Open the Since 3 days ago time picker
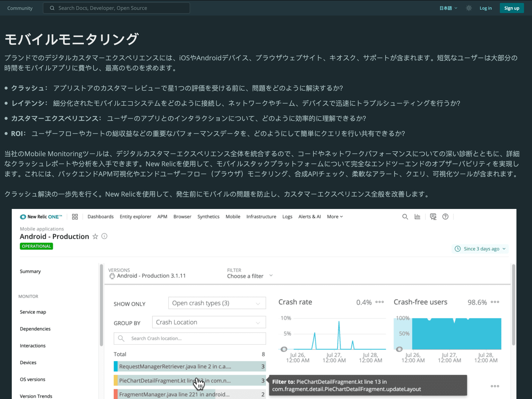The image size is (532, 399). [x=480, y=249]
